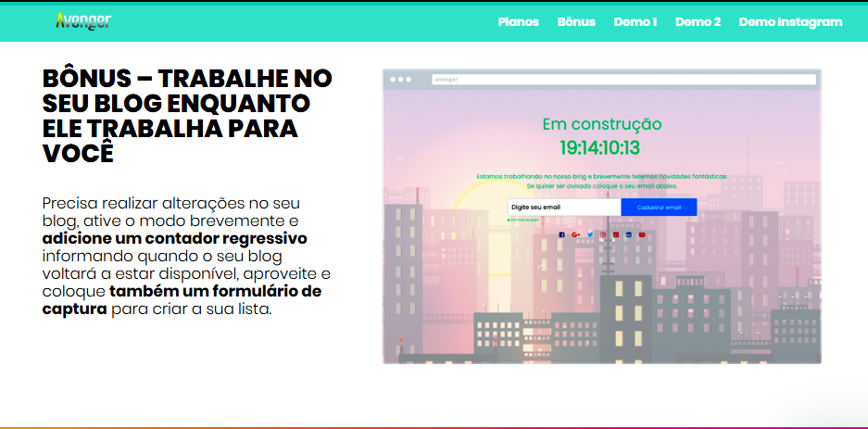The width and height of the screenshot is (868, 429).
Task: Go to the Bônus section link
Action: 576,22
